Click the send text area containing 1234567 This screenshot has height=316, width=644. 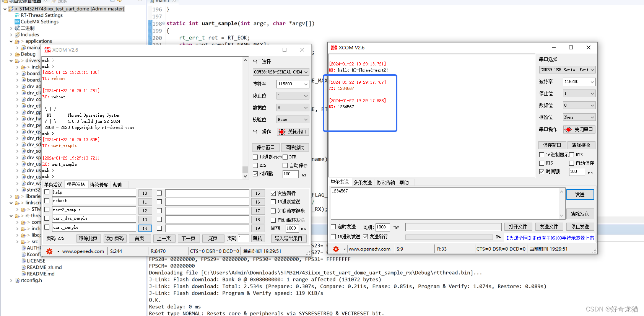point(445,203)
